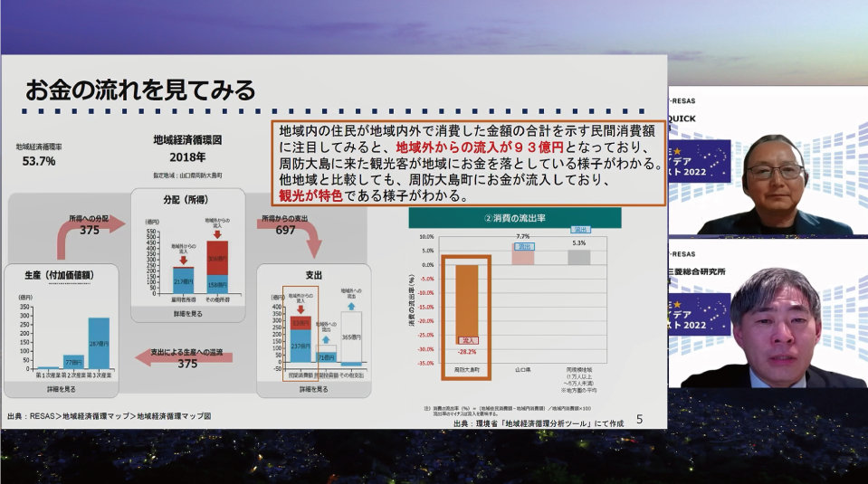Click the '山口県' axis label
The height and width of the screenshot is (484, 868).
pos(523,369)
